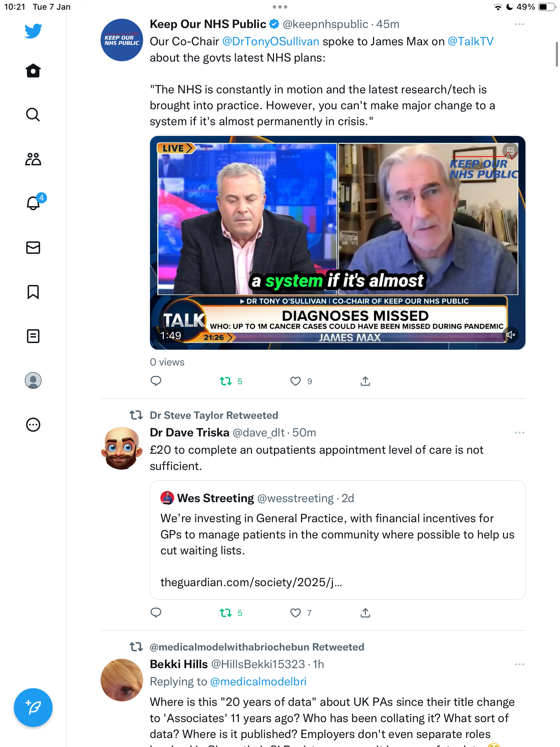Open Messages envelope icon
Image resolution: width=560 pixels, height=747 pixels.
point(33,248)
